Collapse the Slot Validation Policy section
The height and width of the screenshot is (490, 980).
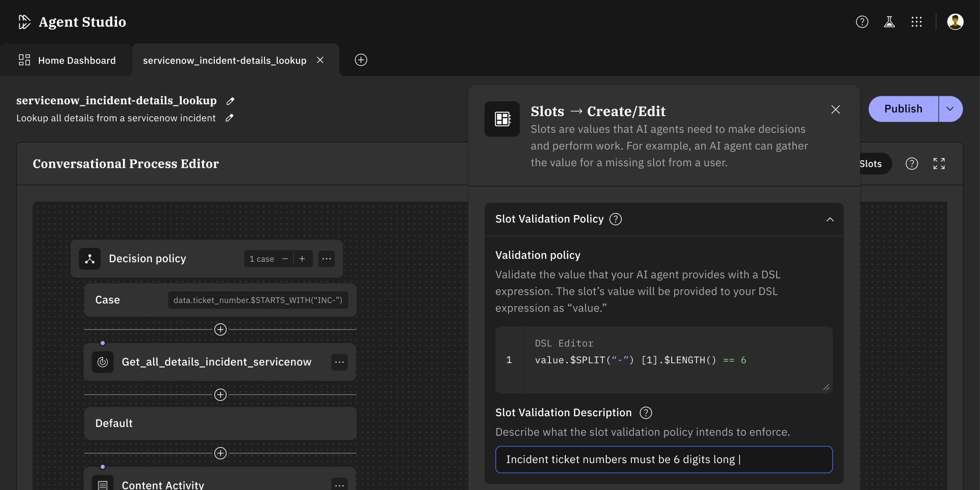point(830,219)
